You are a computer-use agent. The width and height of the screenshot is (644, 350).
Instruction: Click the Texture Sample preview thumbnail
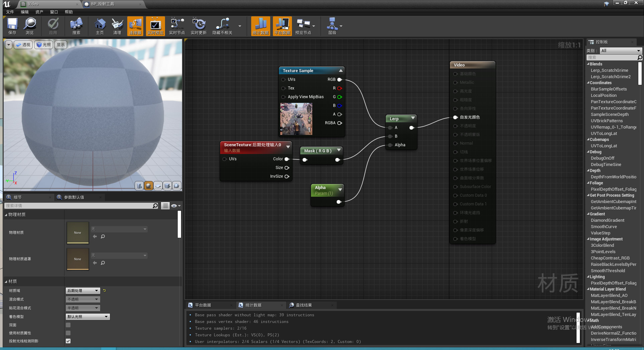click(296, 119)
